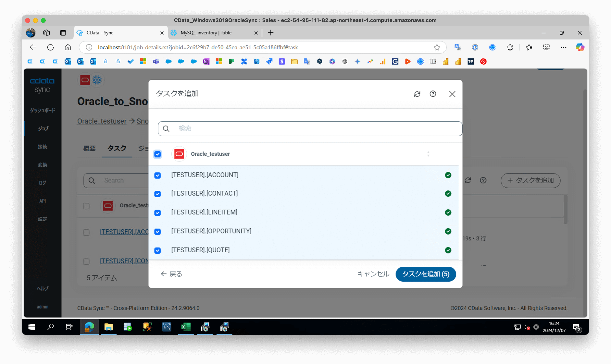Click the キャンセル button in the dialog

pos(373,274)
